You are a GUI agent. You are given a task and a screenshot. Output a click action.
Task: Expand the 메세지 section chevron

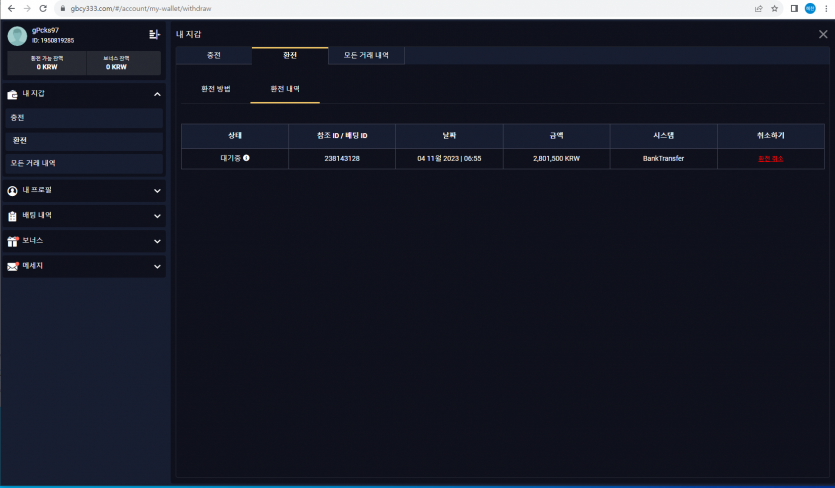[157, 266]
